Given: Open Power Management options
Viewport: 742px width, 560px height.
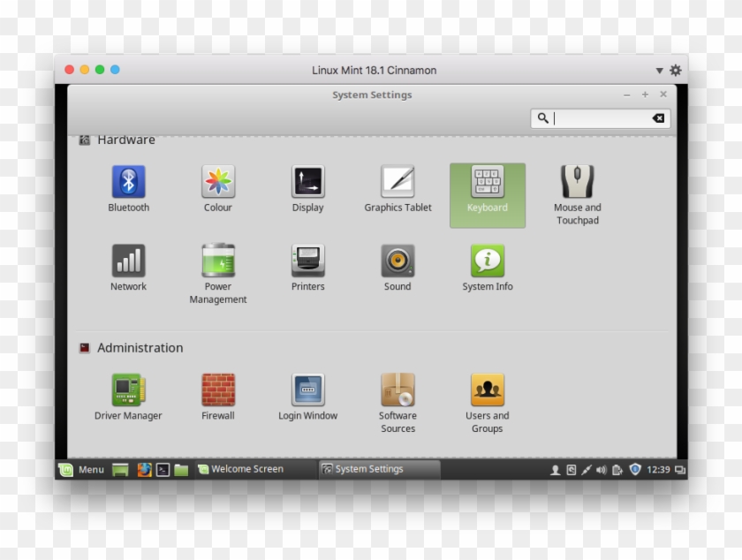Looking at the screenshot, I should pos(217,261).
